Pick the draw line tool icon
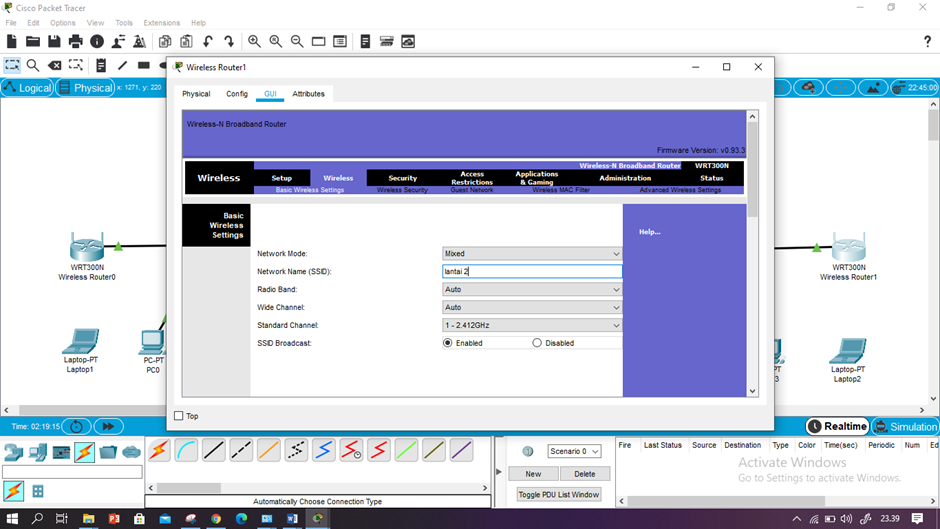 (x=122, y=65)
